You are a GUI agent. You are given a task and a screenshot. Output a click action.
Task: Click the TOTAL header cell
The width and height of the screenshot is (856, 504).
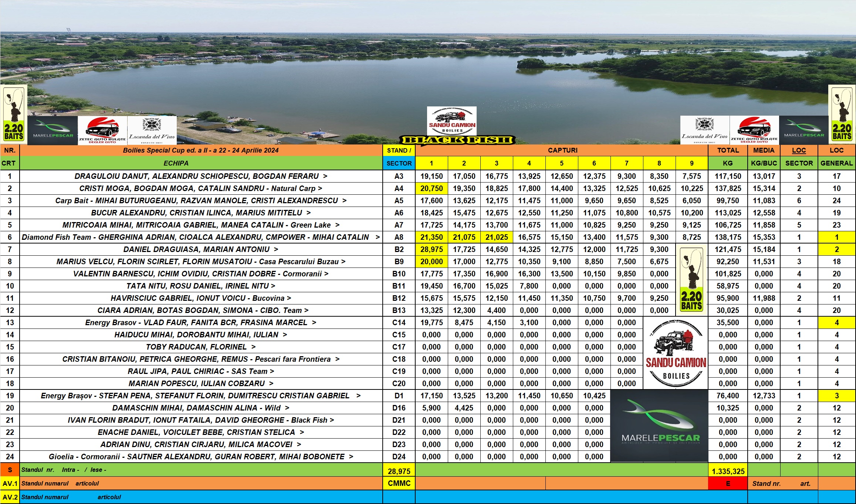(728, 150)
